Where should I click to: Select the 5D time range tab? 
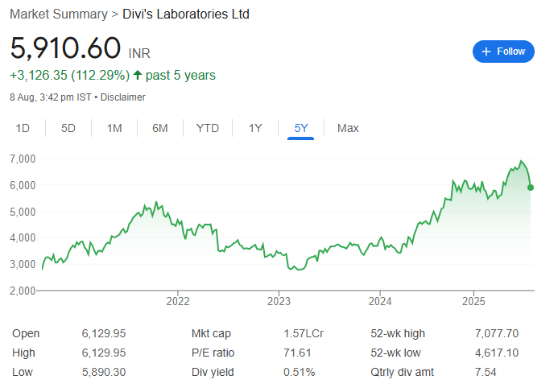click(x=68, y=128)
